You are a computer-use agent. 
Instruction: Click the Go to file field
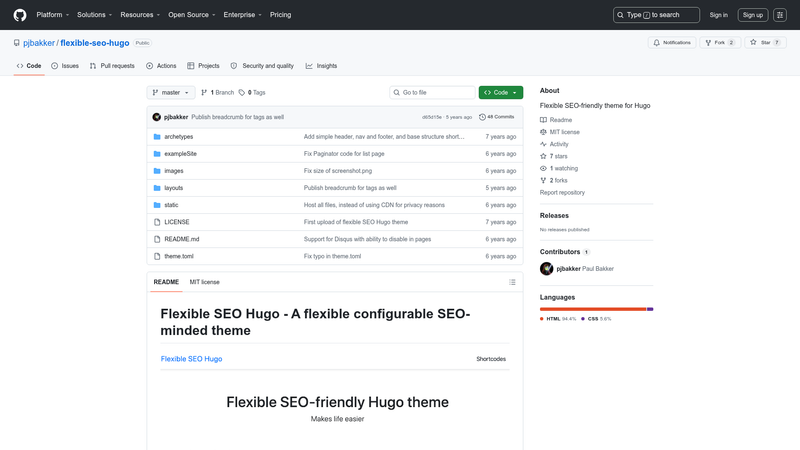[x=432, y=92]
